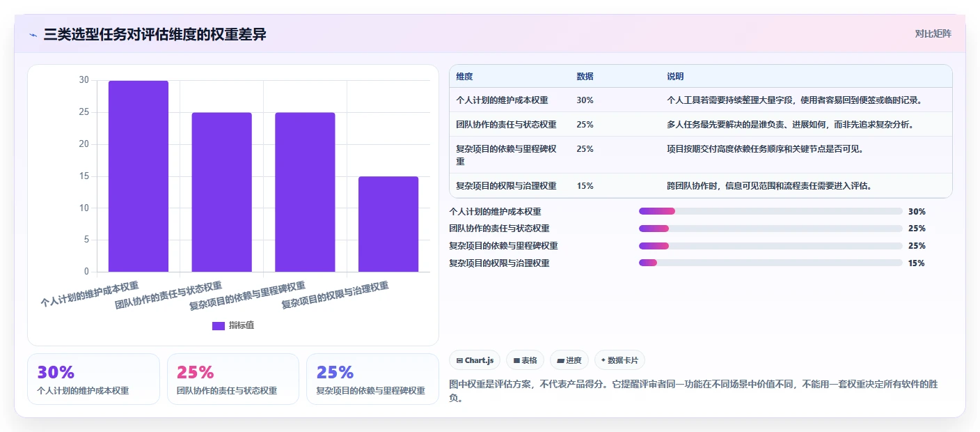
Task: Select table cell 复杂项目的权限与治理权重
Action: 506,186
